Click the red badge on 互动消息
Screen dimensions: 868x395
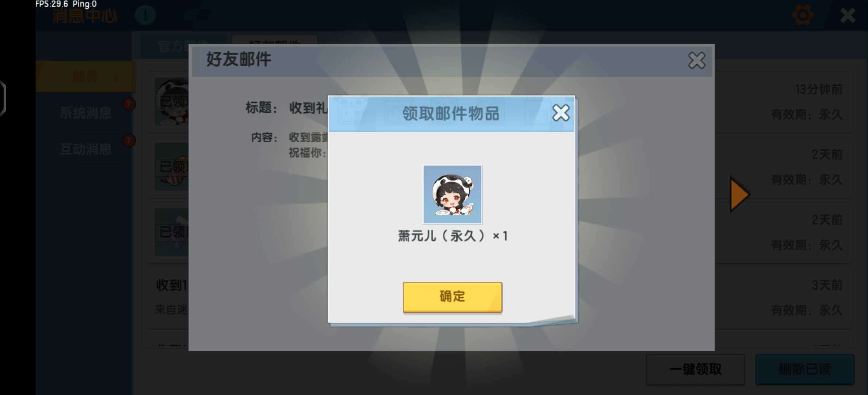[x=129, y=140]
